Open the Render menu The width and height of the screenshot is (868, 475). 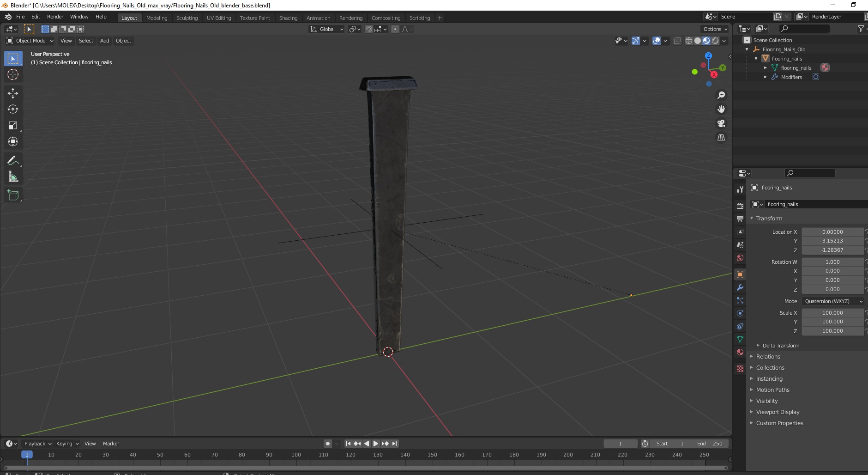click(x=55, y=17)
